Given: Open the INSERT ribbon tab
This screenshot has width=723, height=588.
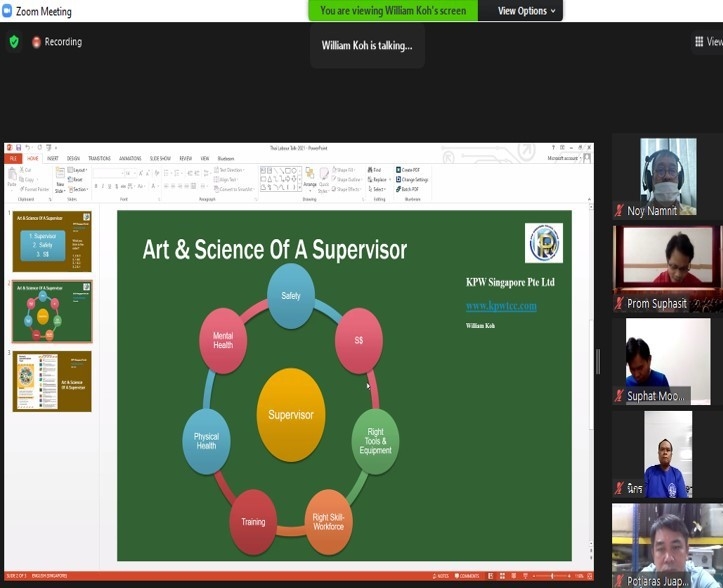Looking at the screenshot, I should click(52, 158).
